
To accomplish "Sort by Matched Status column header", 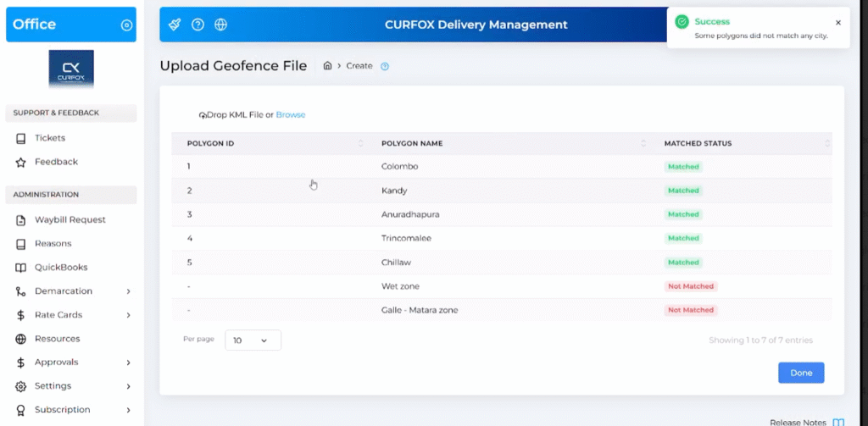I will coord(698,143).
